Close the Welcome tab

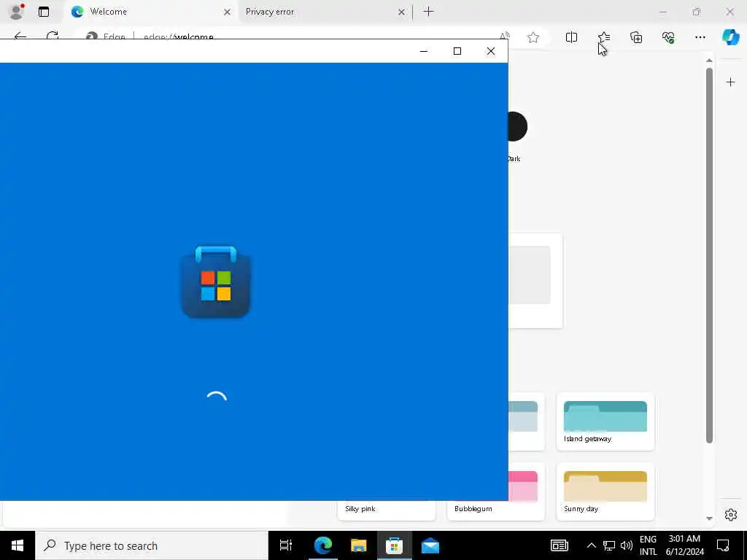(228, 12)
